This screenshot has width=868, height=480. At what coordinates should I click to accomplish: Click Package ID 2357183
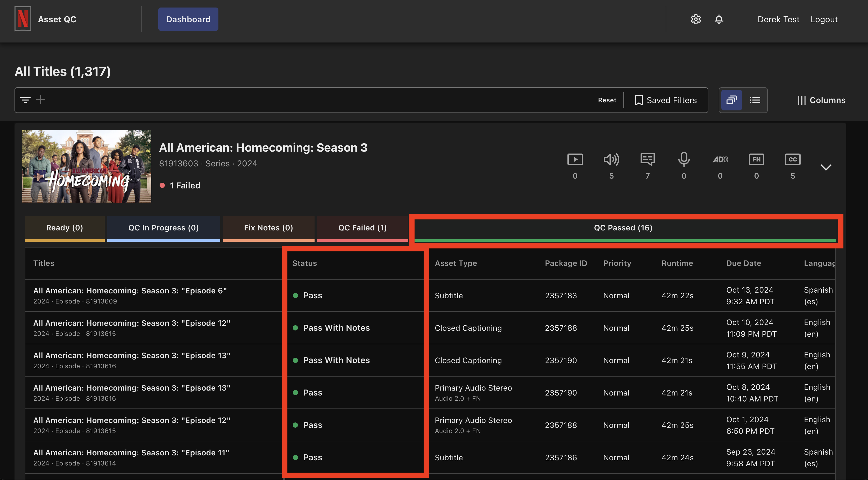561,296
